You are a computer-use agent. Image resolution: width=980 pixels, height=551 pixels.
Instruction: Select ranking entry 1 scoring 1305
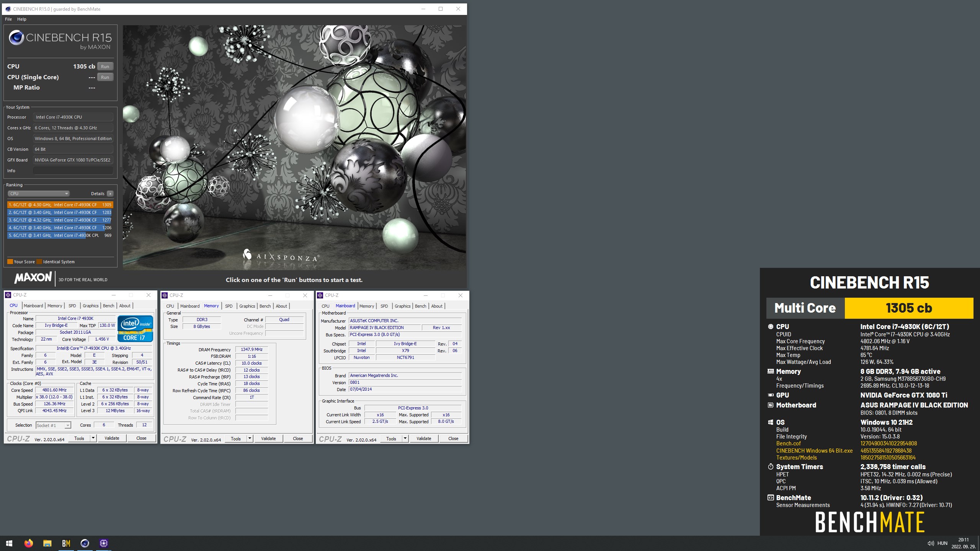[60, 205]
